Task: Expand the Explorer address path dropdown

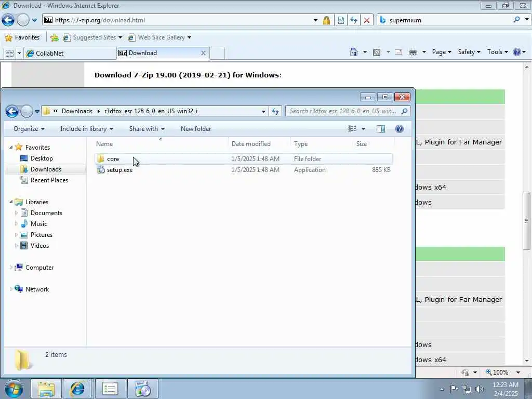Action: click(263, 111)
